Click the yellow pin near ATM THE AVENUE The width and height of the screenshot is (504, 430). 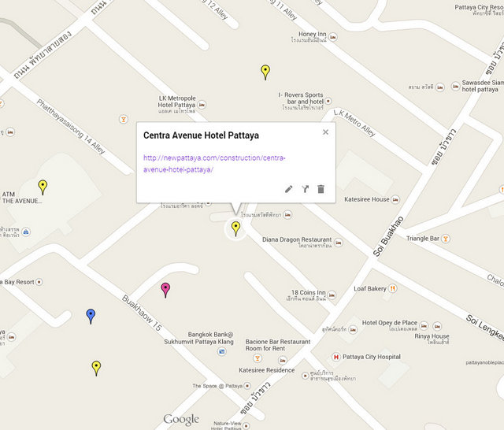coord(43,187)
